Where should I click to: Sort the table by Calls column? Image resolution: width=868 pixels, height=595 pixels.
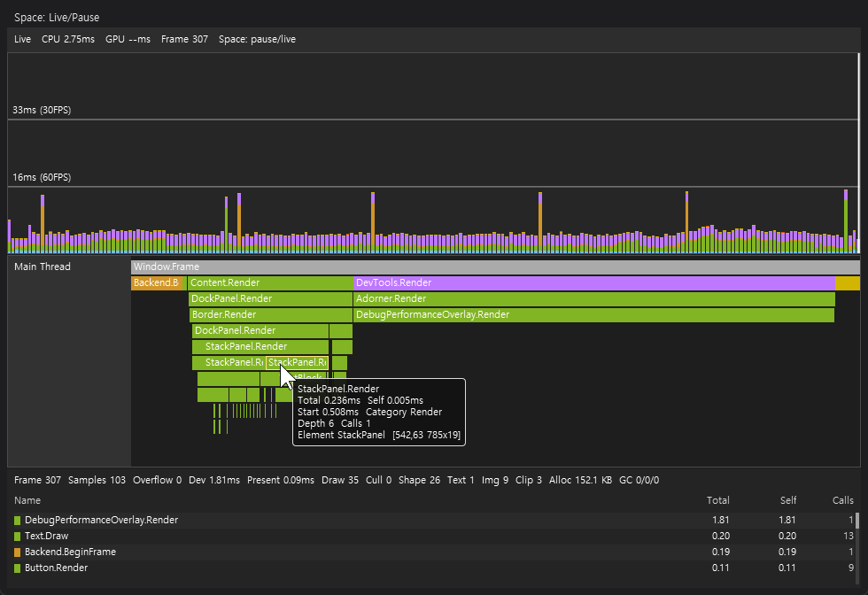click(x=842, y=500)
